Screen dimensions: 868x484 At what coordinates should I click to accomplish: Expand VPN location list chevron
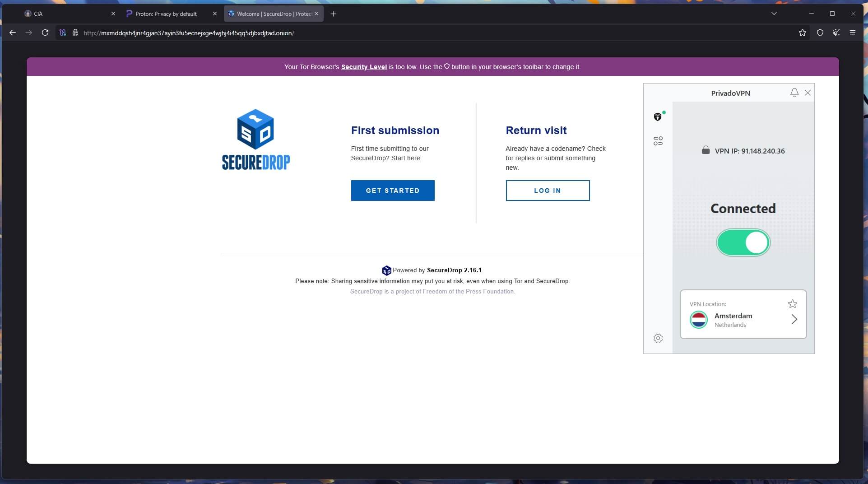click(x=794, y=319)
